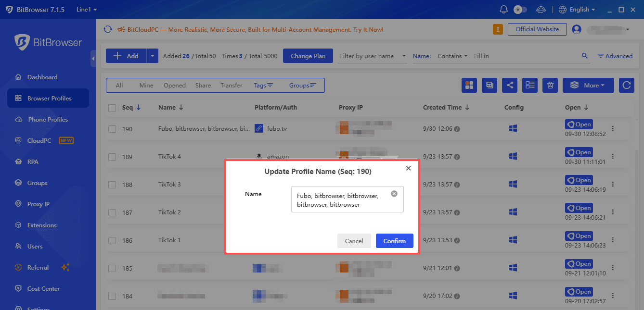Open the More actions dropdown
Screen dimensions: 644x310
click(588, 85)
